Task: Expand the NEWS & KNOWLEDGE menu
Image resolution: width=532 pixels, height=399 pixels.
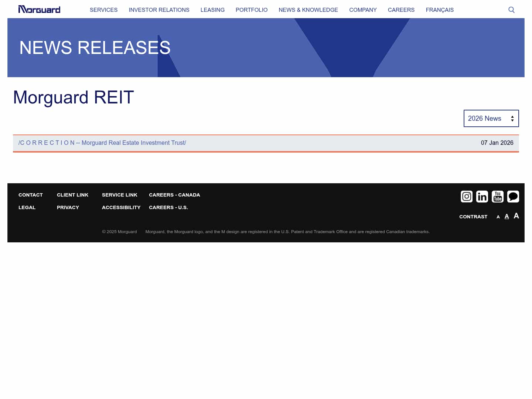Action: click(x=308, y=10)
